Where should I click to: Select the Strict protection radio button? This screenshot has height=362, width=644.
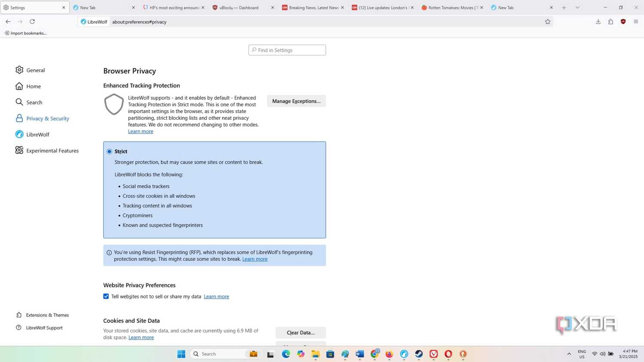click(x=109, y=151)
